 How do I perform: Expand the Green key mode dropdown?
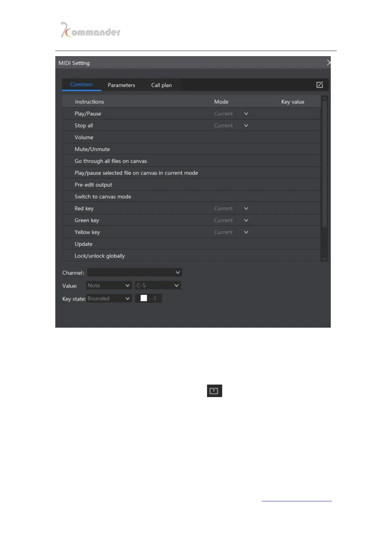[x=246, y=220]
